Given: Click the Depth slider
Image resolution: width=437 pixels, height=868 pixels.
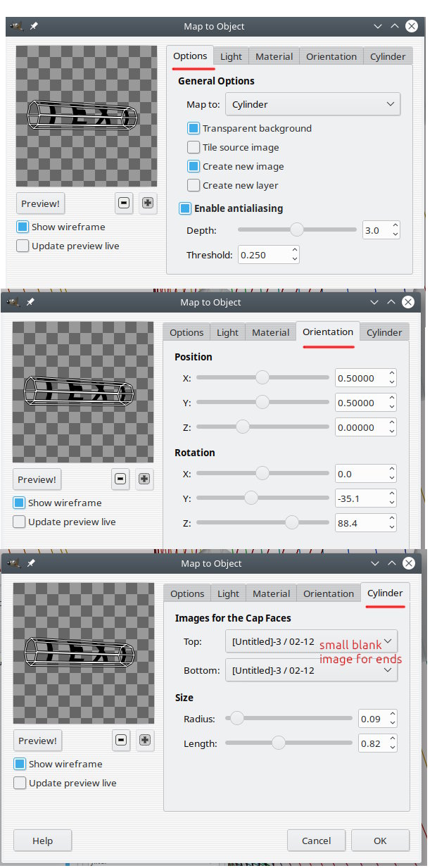Looking at the screenshot, I should pyautogui.click(x=297, y=229).
